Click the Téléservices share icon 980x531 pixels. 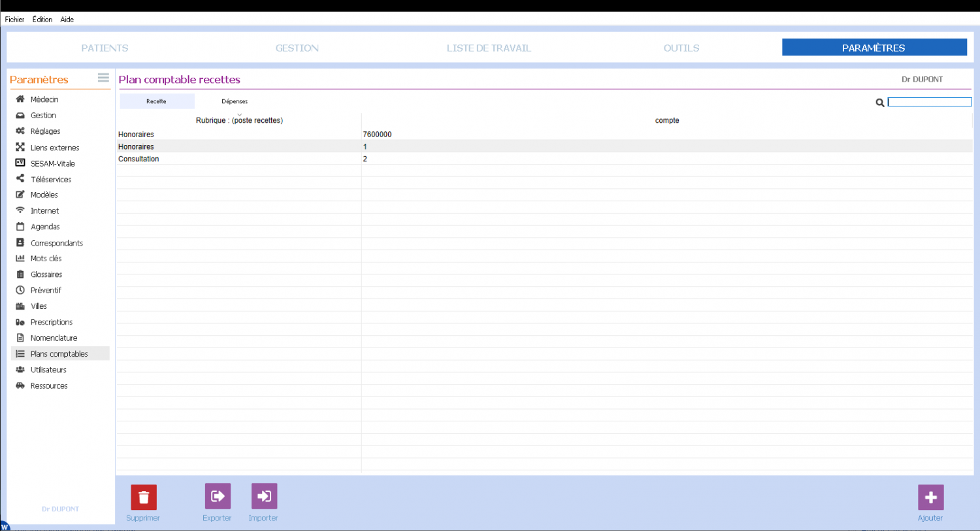pos(20,179)
